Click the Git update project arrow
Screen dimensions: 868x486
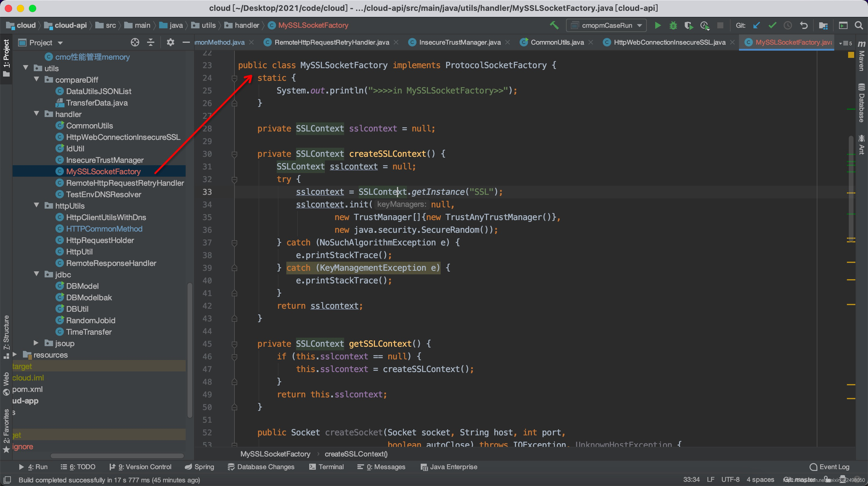756,25
